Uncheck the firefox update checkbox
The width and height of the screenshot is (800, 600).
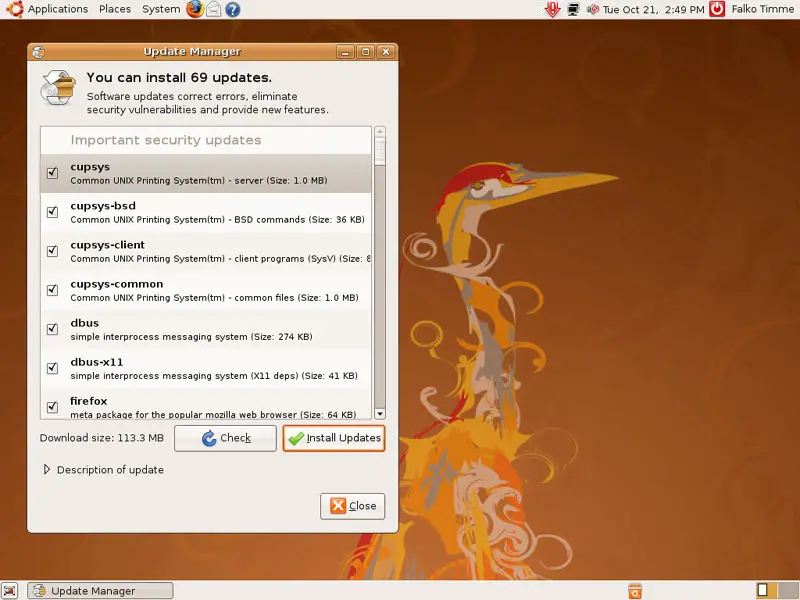(x=53, y=407)
